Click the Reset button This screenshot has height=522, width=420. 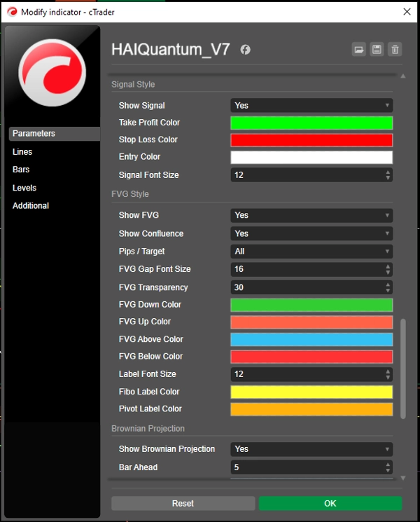(183, 503)
